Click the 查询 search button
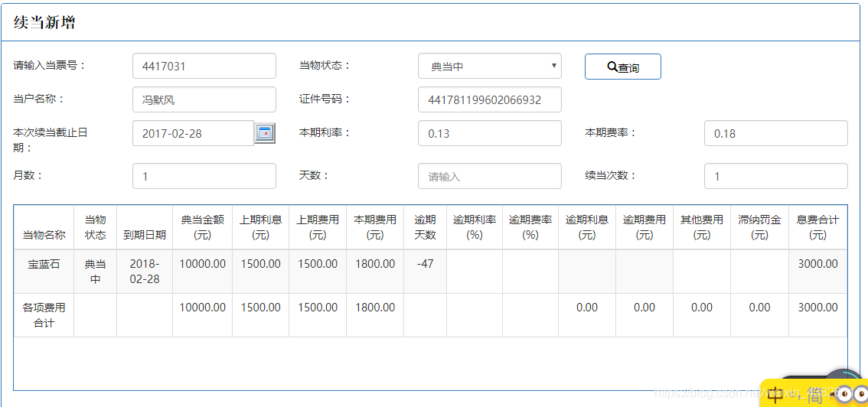 [x=623, y=67]
